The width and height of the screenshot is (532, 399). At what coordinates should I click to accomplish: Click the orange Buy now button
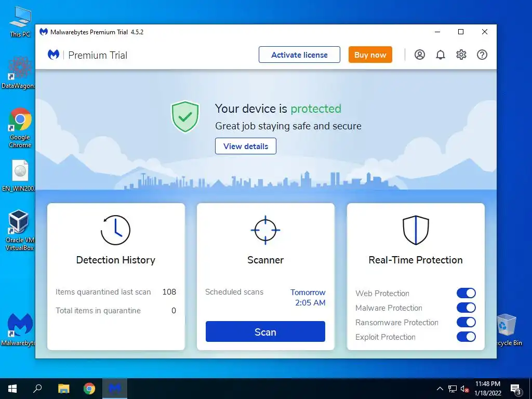(x=370, y=55)
